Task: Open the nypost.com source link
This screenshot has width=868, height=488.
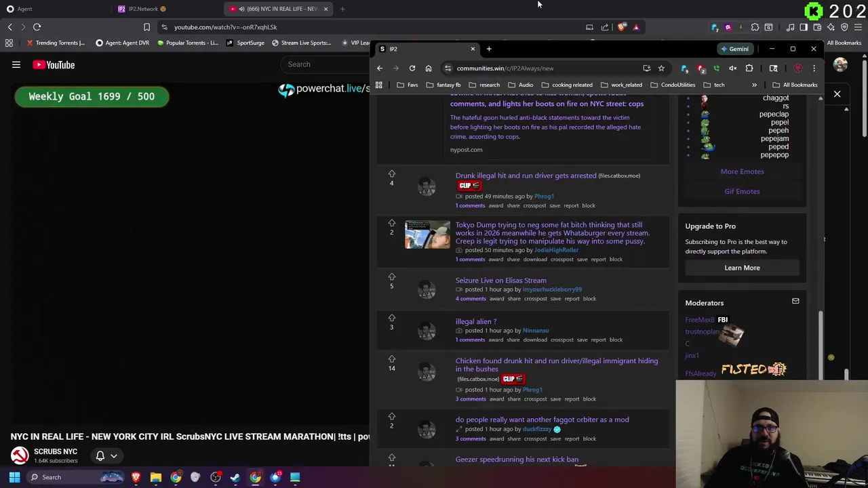Action: pyautogui.click(x=467, y=150)
